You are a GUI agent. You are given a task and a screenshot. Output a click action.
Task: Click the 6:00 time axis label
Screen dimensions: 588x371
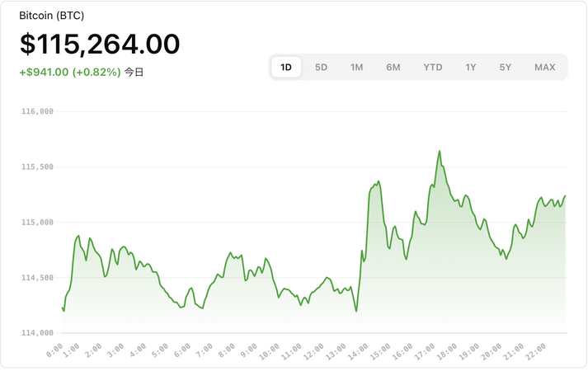[182, 350]
